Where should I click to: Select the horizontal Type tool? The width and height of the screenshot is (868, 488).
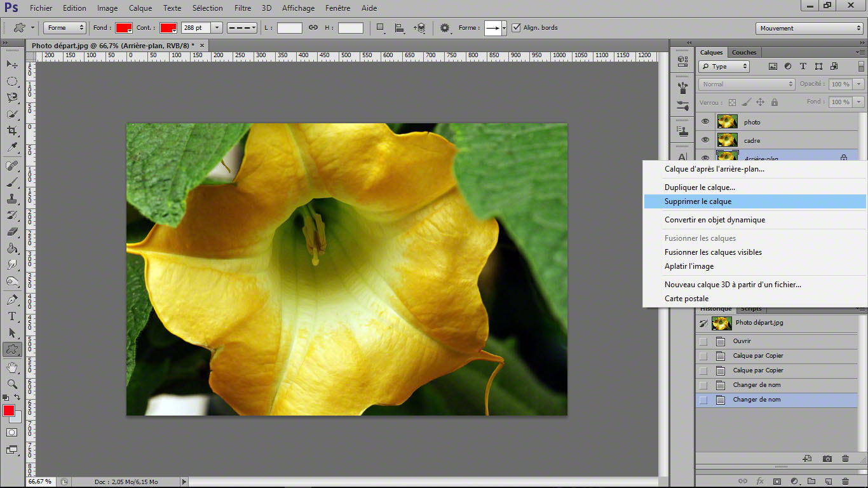(x=12, y=316)
